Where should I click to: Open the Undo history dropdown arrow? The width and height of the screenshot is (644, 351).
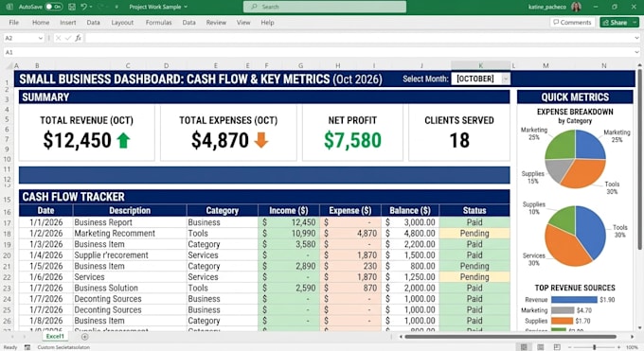coord(91,7)
